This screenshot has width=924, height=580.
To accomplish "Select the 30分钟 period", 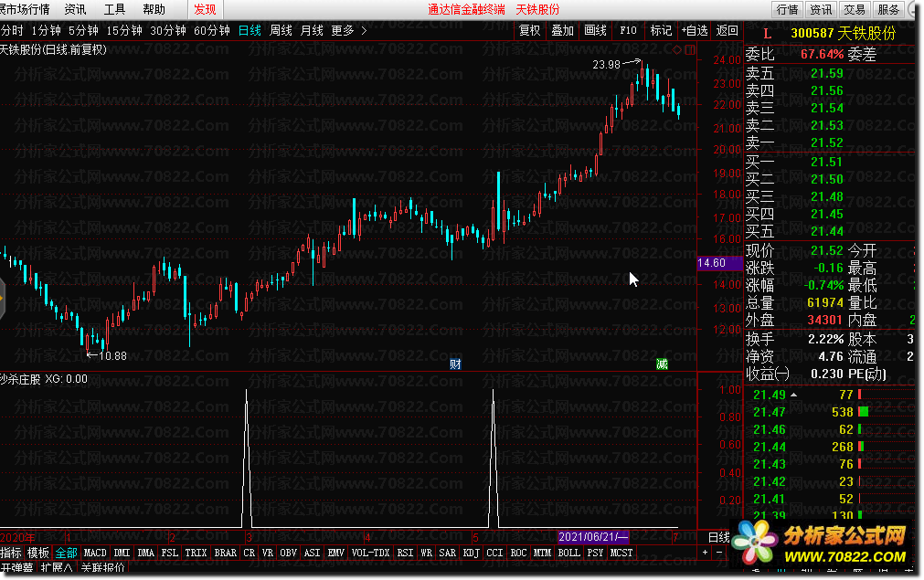I will coord(168,31).
